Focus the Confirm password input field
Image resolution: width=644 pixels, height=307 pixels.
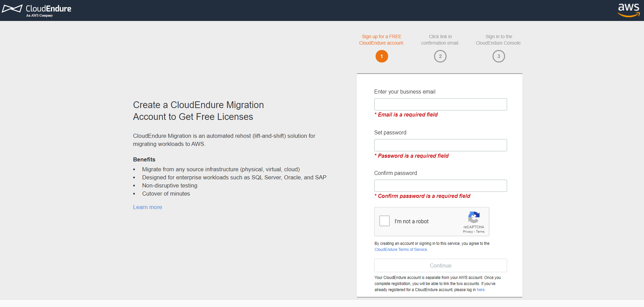coord(440,186)
